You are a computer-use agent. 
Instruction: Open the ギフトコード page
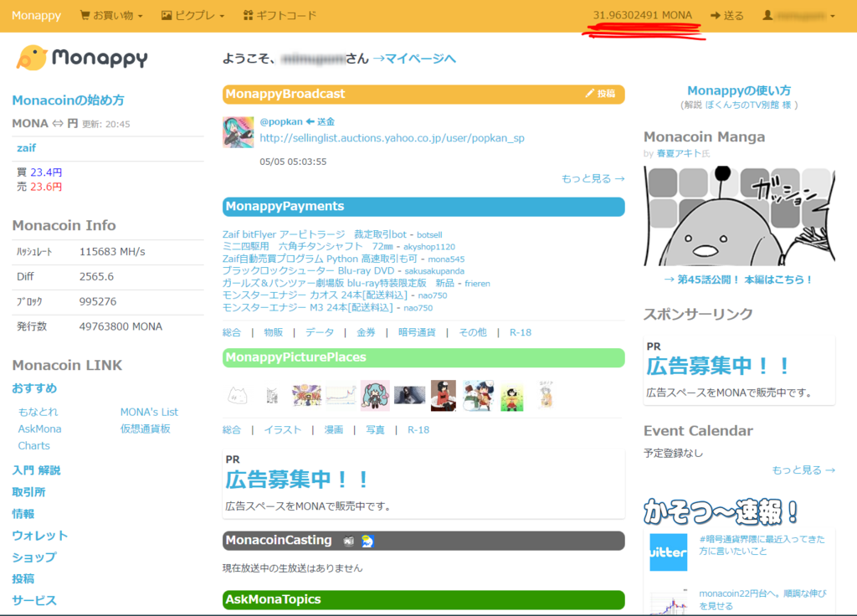(280, 15)
